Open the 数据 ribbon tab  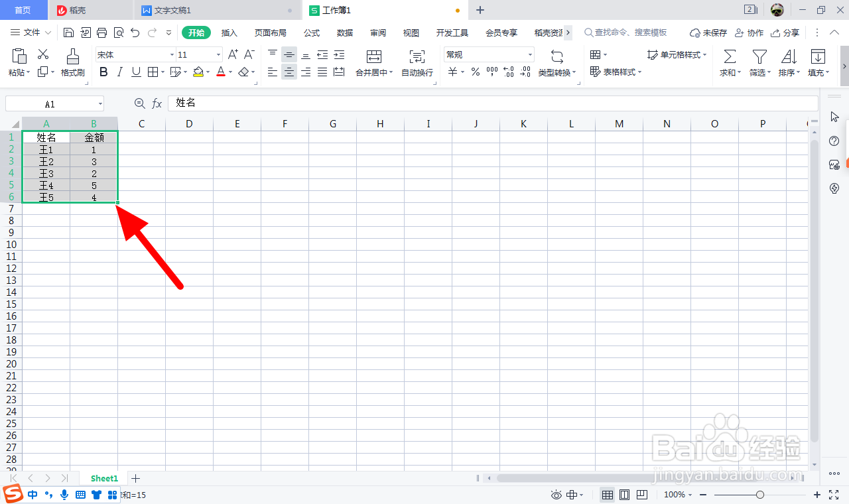(x=345, y=32)
